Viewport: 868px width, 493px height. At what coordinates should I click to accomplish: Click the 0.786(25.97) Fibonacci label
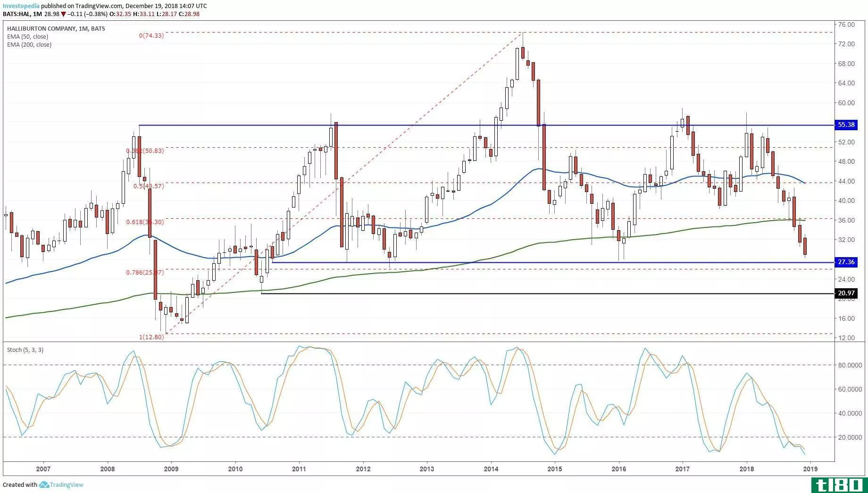click(x=145, y=273)
